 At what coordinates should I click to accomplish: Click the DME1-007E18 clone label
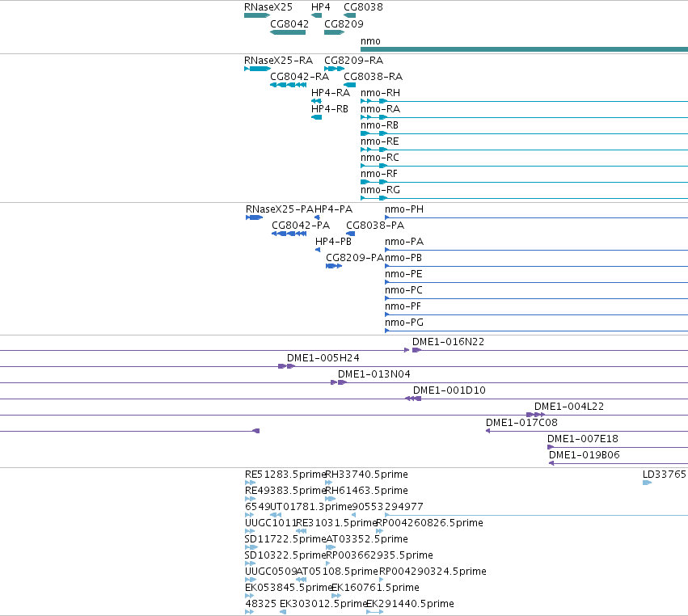pos(583,439)
